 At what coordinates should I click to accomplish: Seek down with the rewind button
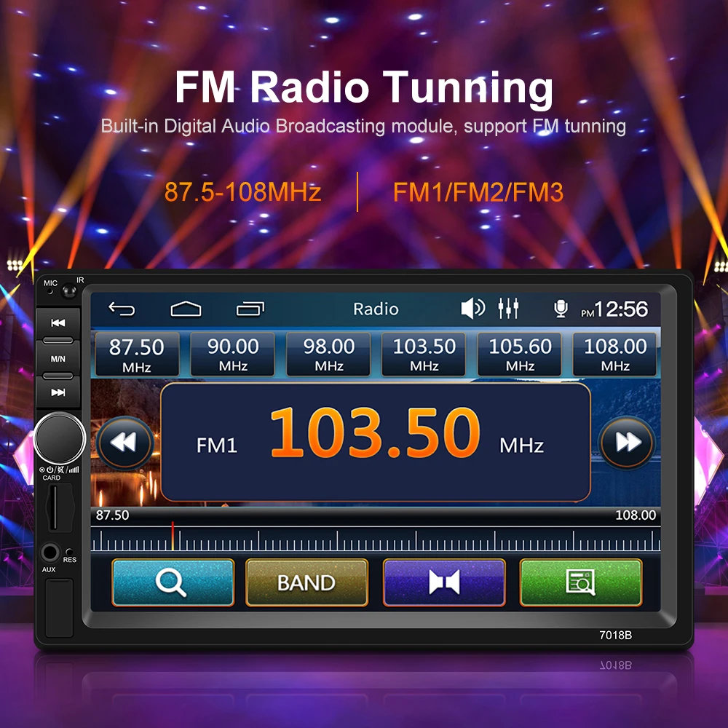(x=124, y=443)
